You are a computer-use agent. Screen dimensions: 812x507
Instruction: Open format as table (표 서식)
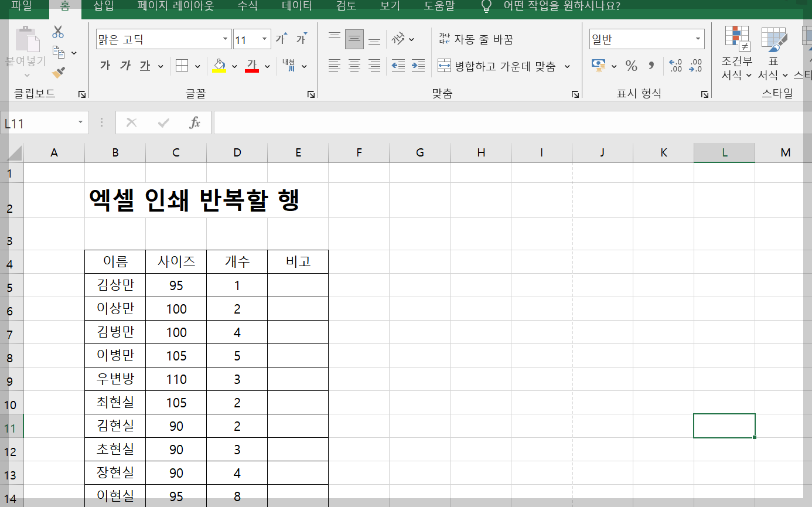(773, 53)
